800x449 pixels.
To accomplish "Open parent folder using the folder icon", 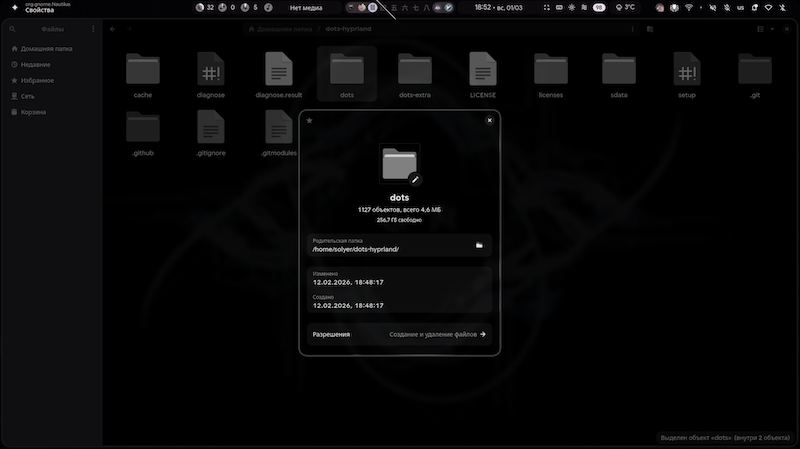I will point(479,245).
